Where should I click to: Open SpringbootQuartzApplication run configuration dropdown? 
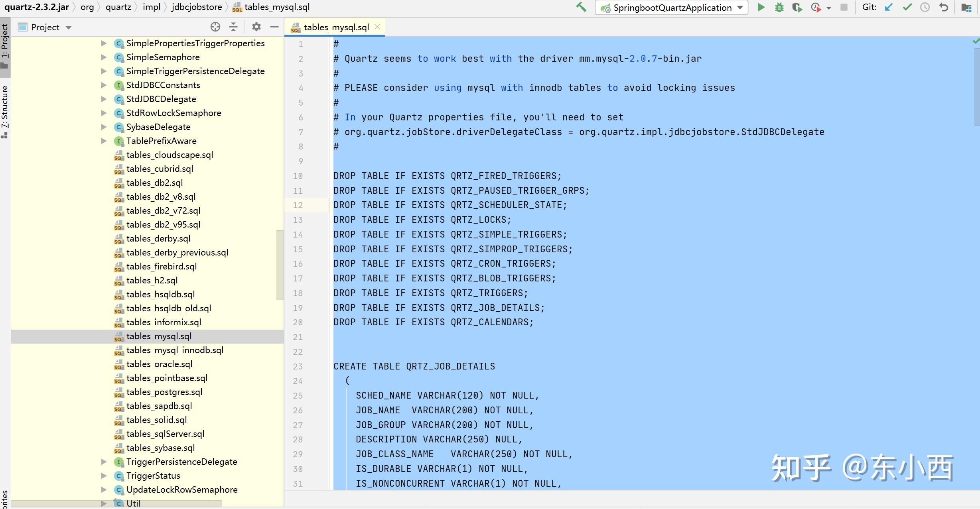coord(740,8)
